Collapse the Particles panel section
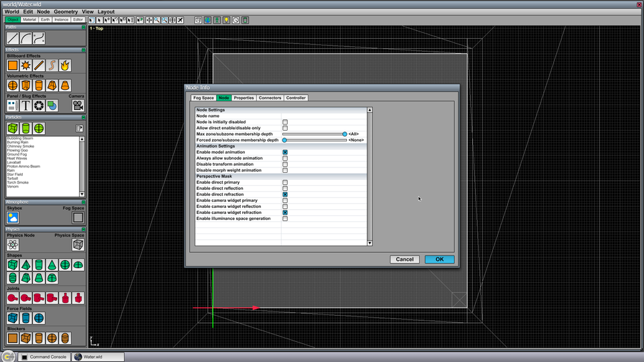The width and height of the screenshot is (644, 362). pyautogui.click(x=83, y=117)
